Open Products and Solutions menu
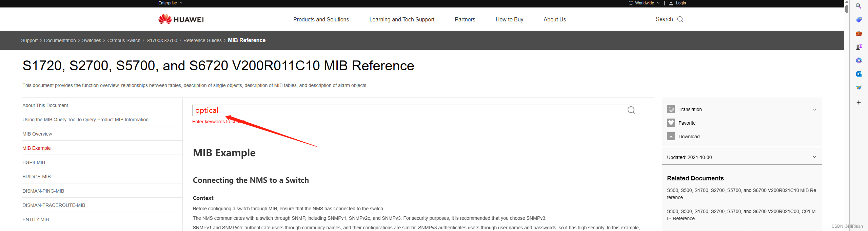The image size is (868, 231). 321,19
